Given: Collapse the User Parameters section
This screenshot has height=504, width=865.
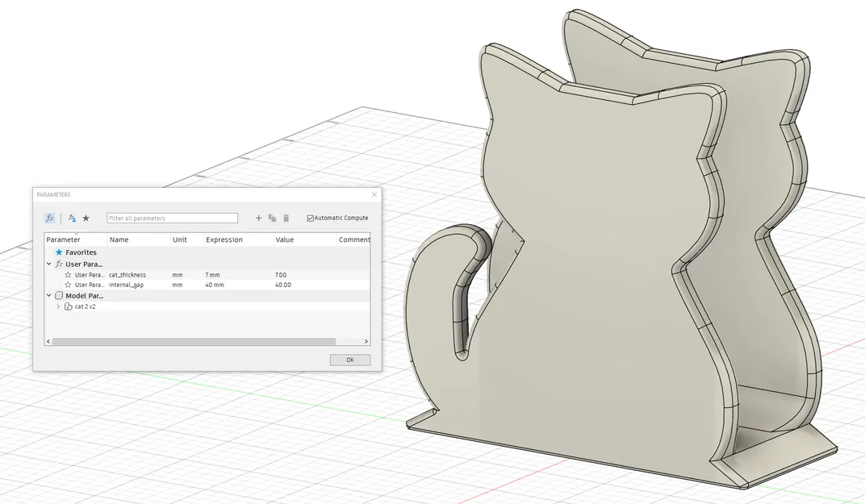Looking at the screenshot, I should 48,264.
